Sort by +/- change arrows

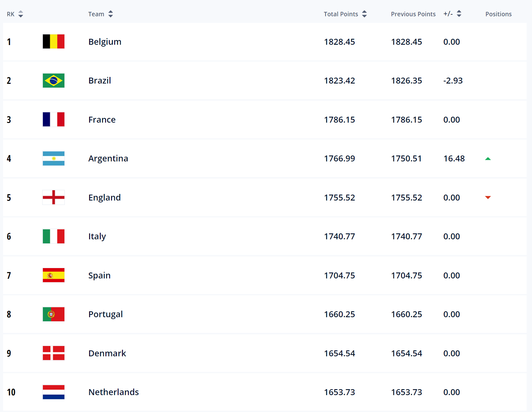pyautogui.click(x=459, y=14)
